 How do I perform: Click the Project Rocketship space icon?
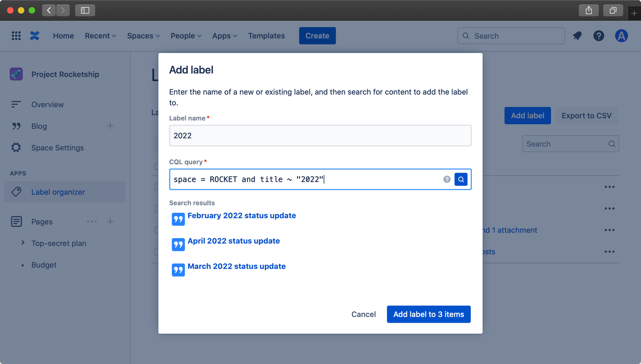(16, 74)
